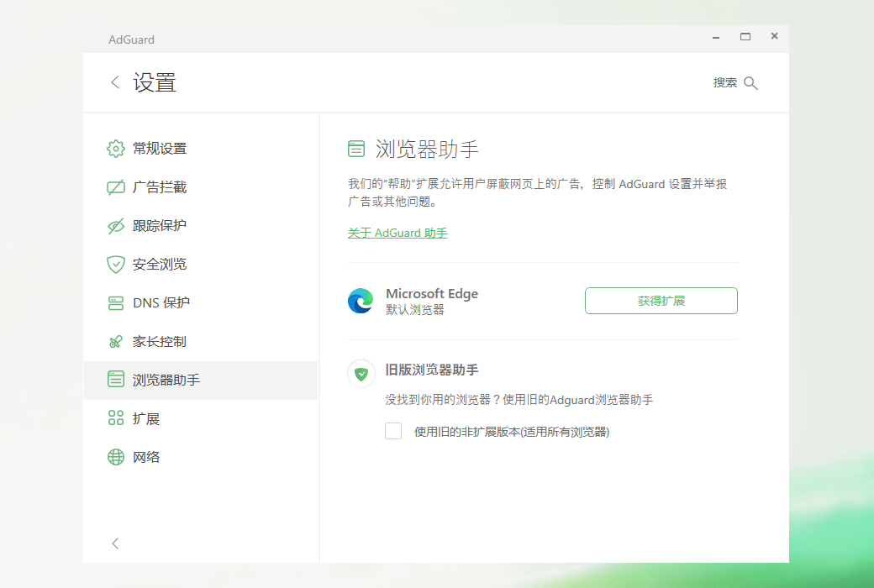Viewport: 874px width, 588px height.
Task: Open the 常规设置 menu entry
Action: click(159, 148)
